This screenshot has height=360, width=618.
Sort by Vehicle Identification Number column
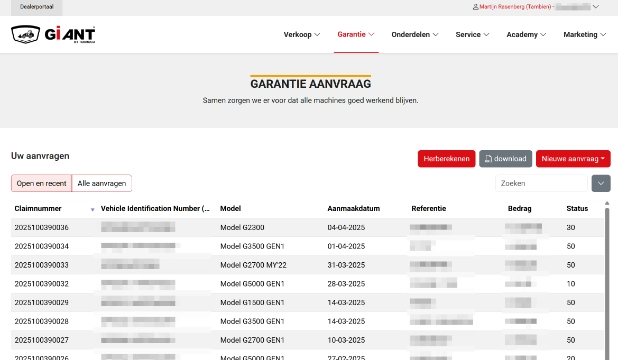tap(155, 209)
